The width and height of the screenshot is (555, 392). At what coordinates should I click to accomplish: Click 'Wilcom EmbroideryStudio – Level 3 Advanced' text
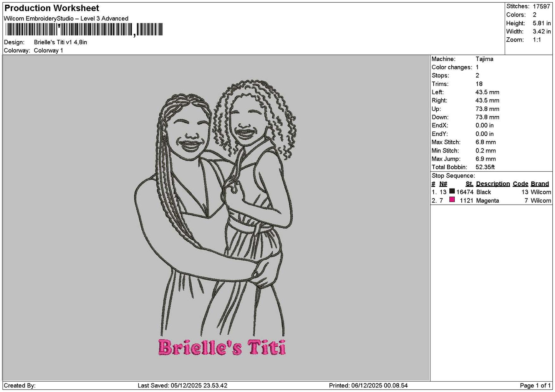click(66, 18)
